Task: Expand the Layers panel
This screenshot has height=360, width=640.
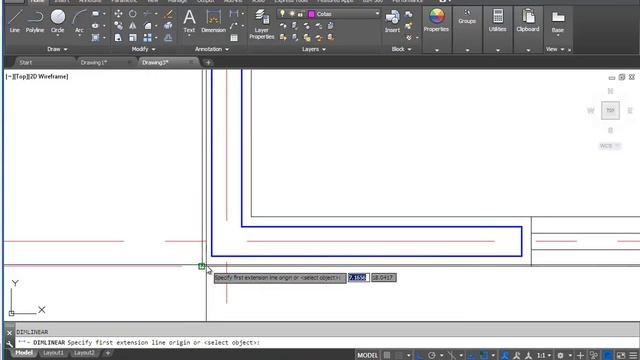Action: (314, 49)
